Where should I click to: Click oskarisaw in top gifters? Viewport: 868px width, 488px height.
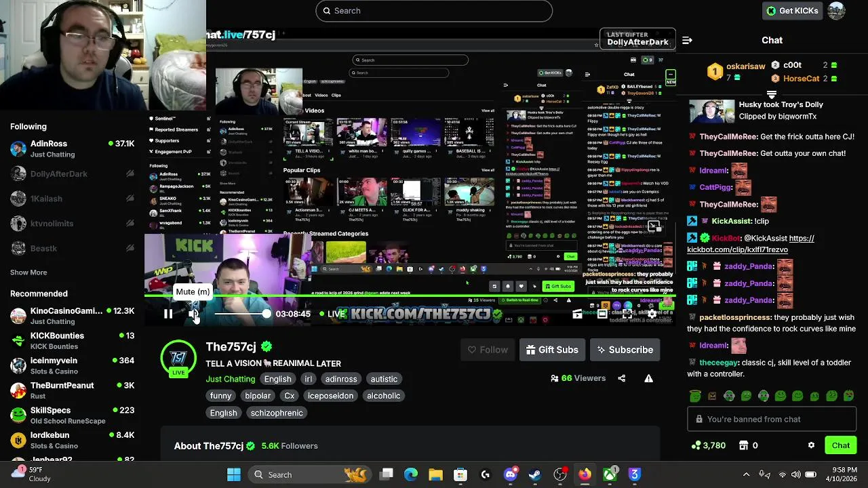pyautogui.click(x=746, y=66)
